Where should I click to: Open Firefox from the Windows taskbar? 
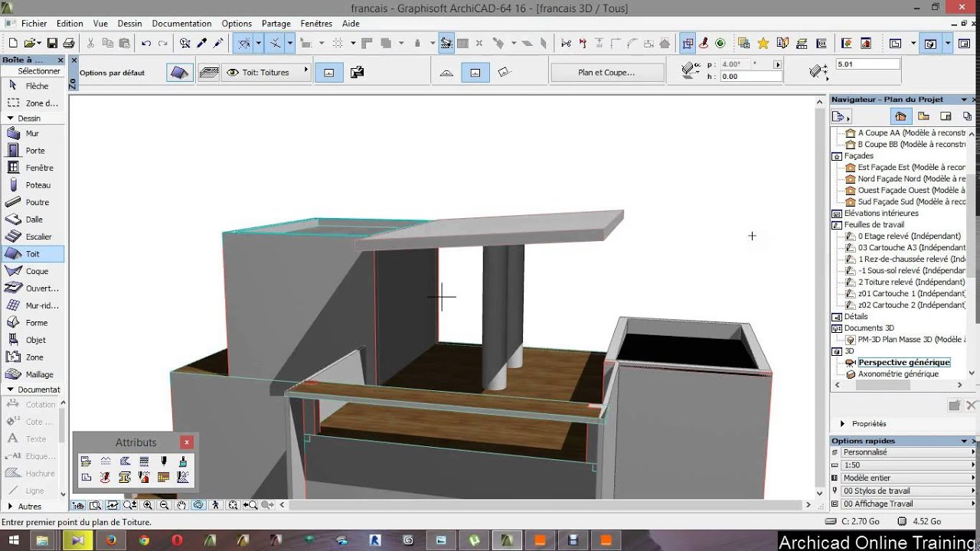(x=111, y=540)
